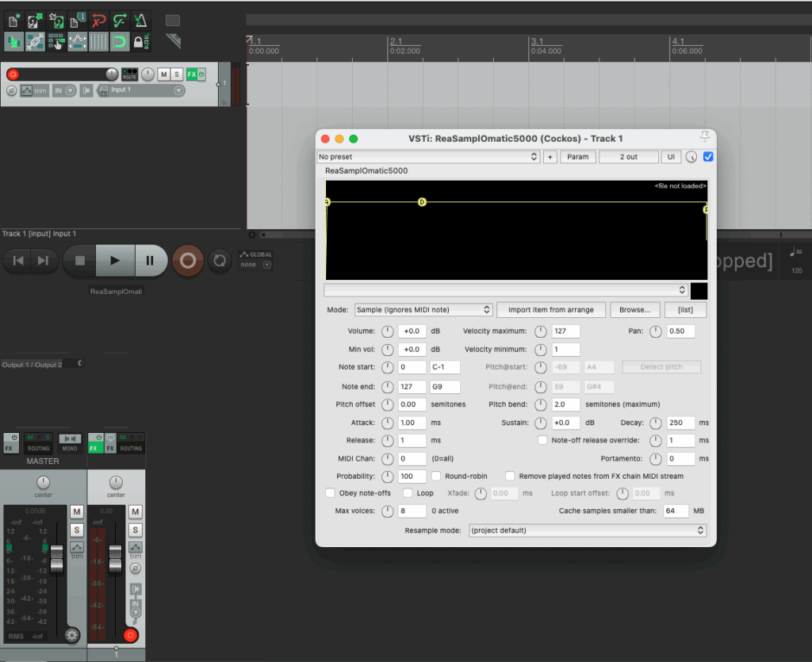Click Import item from arrange button
The height and width of the screenshot is (662, 812).
(553, 310)
